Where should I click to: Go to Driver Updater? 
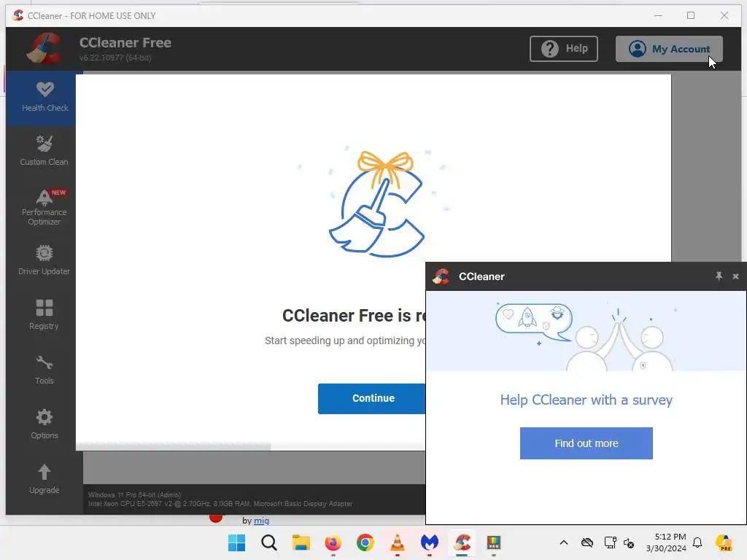[44, 260]
